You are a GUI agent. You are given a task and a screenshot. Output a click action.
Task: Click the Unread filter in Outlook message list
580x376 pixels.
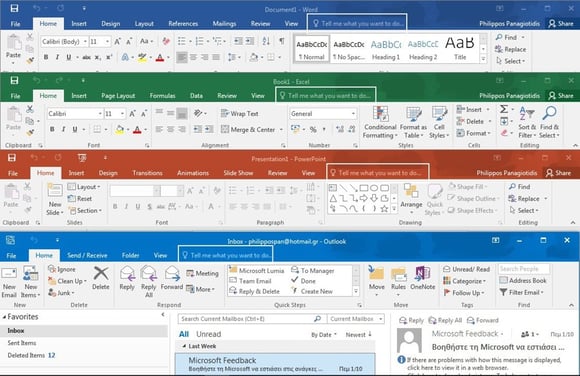pos(209,334)
